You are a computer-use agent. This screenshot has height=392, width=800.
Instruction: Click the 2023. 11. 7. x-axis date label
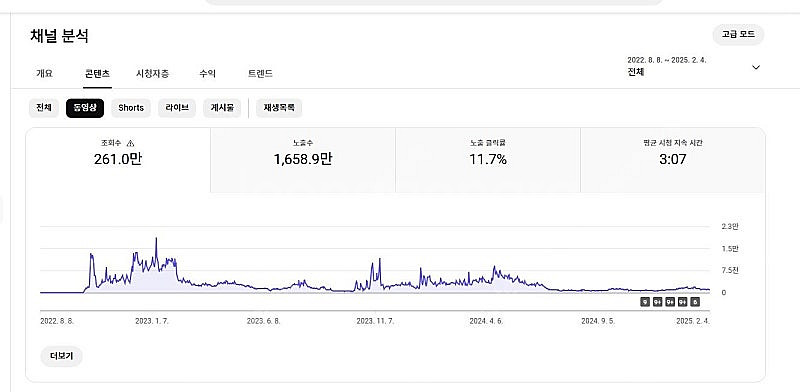375,322
